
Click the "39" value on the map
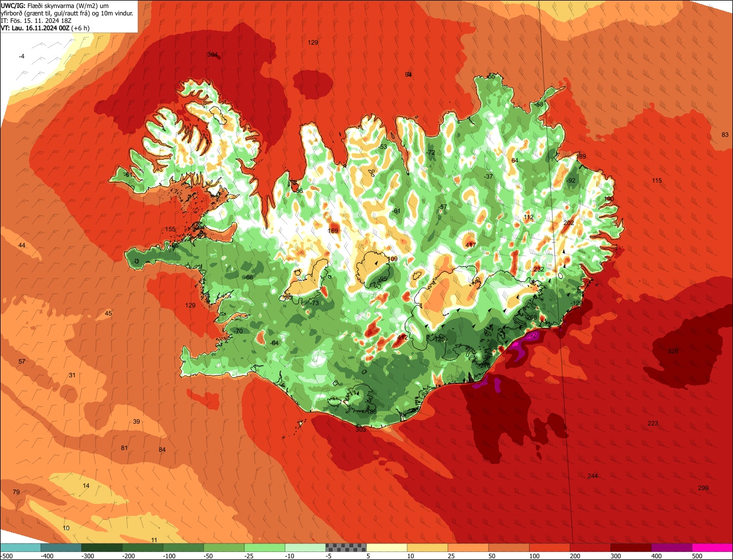[x=136, y=421]
